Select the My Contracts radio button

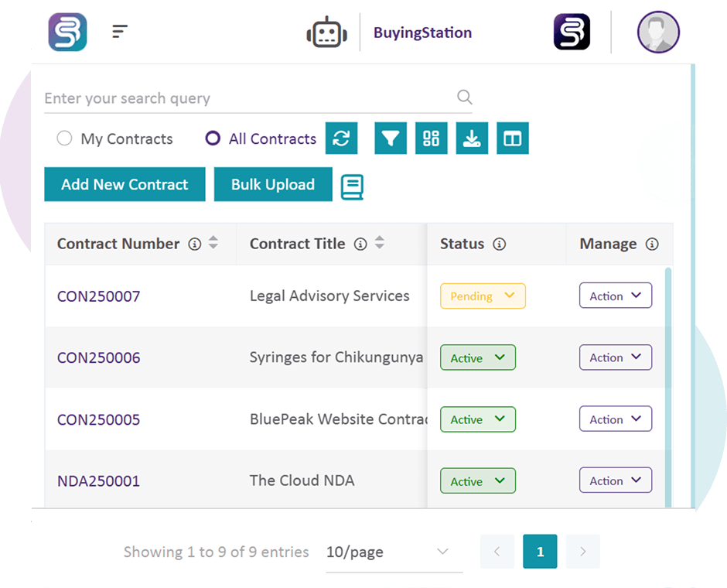point(64,138)
